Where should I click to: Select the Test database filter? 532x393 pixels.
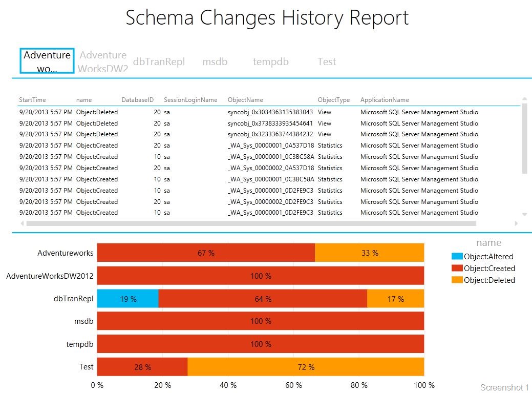click(327, 61)
